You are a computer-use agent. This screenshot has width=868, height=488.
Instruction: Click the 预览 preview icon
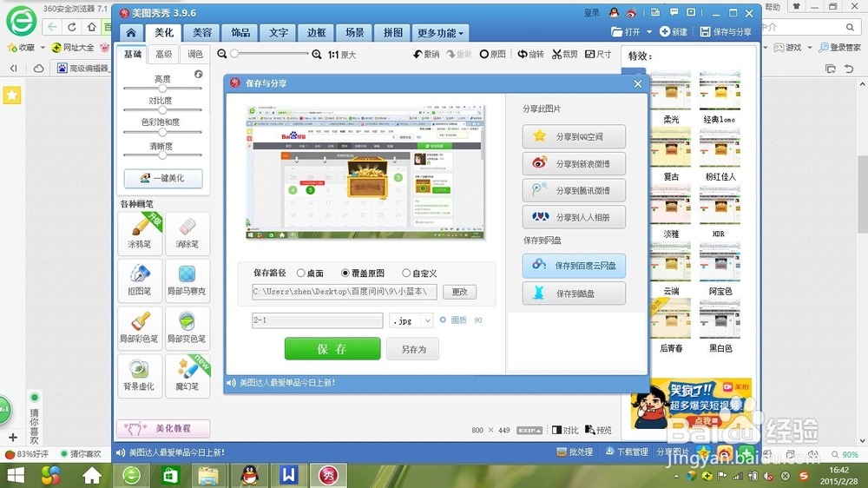pyautogui.click(x=598, y=430)
